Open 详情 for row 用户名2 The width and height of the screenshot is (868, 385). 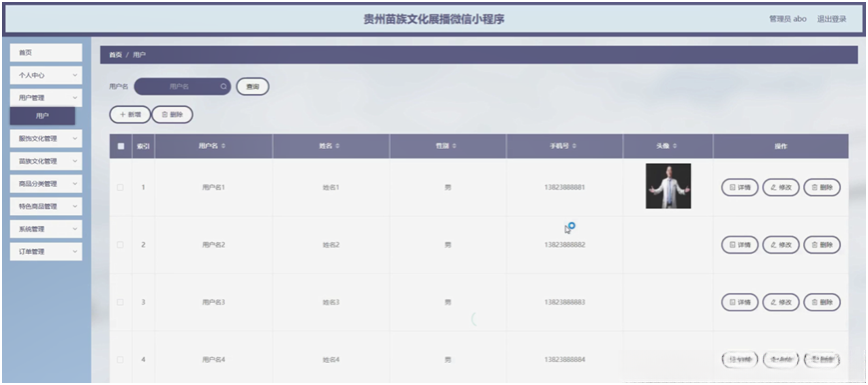pos(740,245)
